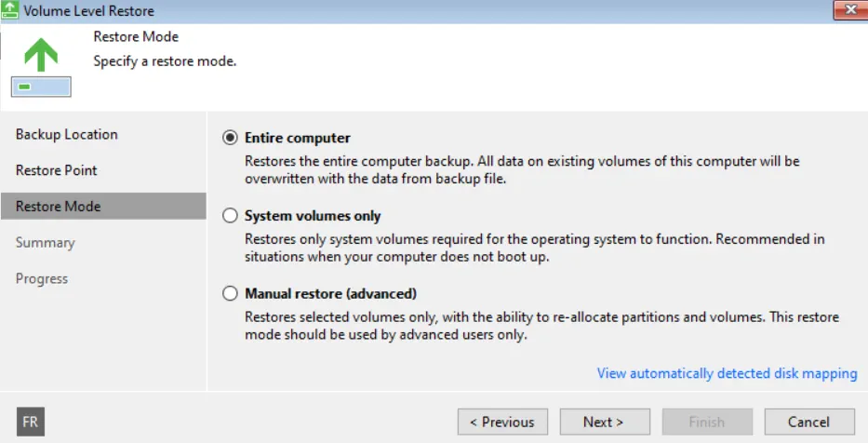The width and height of the screenshot is (868, 443).
Task: Click the Veeam app icon in title bar
Action: (x=10, y=10)
